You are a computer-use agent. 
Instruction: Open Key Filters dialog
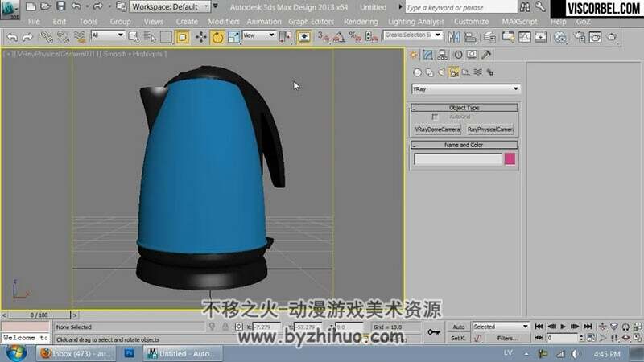tap(508, 338)
